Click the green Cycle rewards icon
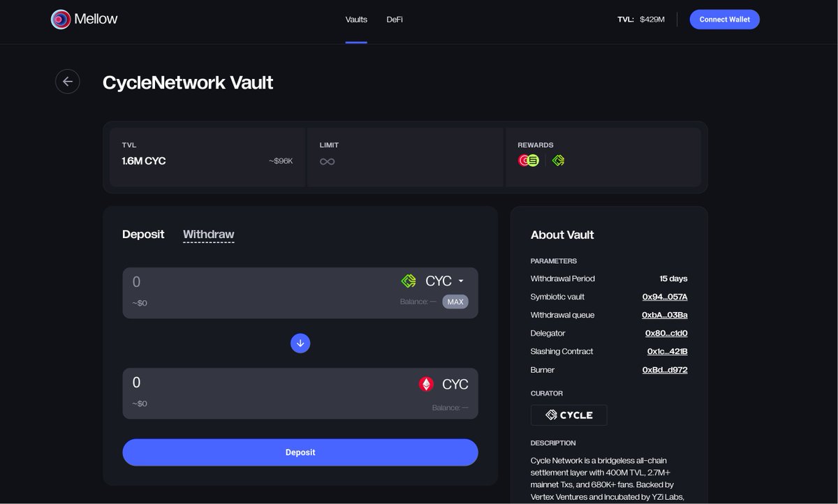This screenshot has width=838, height=504. point(557,160)
